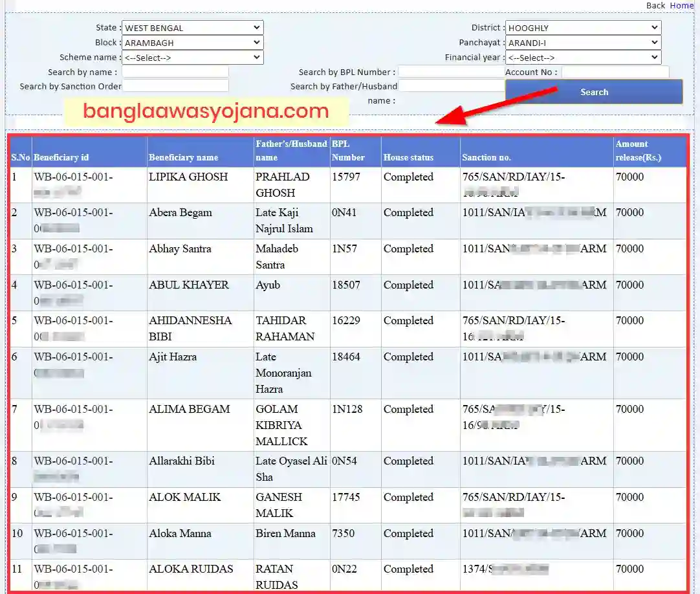The height and width of the screenshot is (594, 700).
Task: Click father name TAHIDAR RAHAMAN
Action: 285,328
